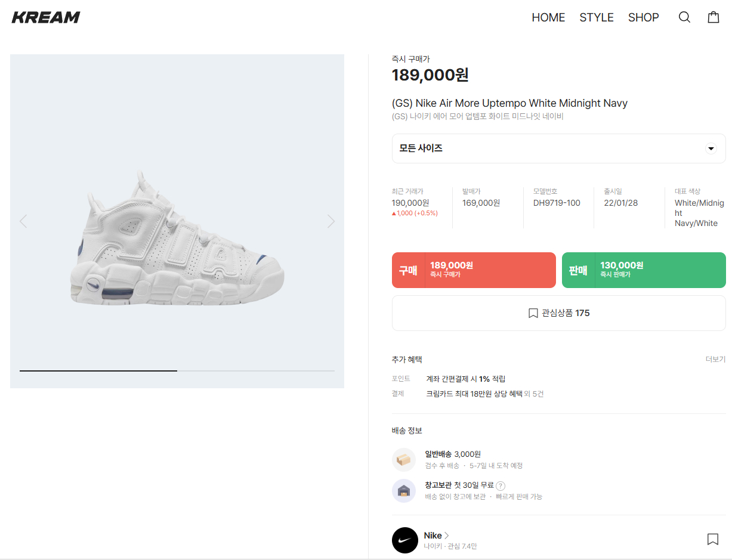The image size is (732, 560).
Task: Click the warehouse storage help question icon
Action: pyautogui.click(x=501, y=485)
